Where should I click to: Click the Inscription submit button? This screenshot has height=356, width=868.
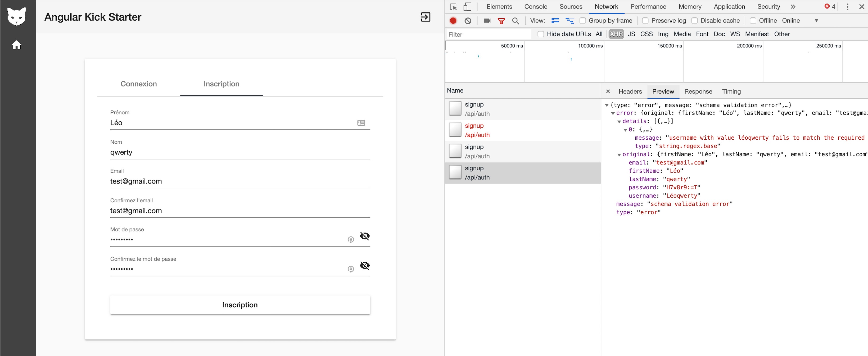click(x=240, y=304)
